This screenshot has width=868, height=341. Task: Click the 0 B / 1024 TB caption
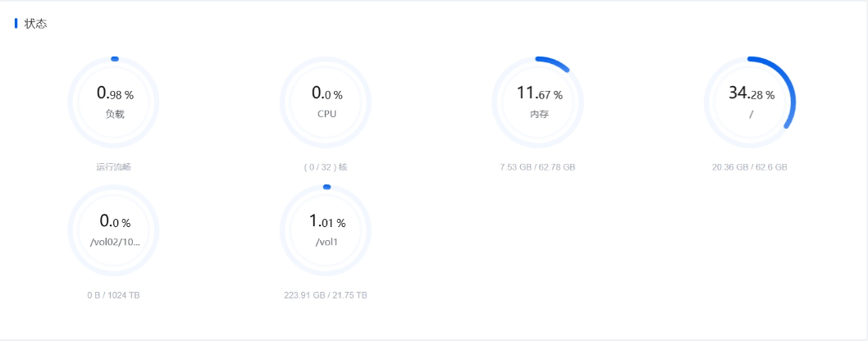click(113, 295)
